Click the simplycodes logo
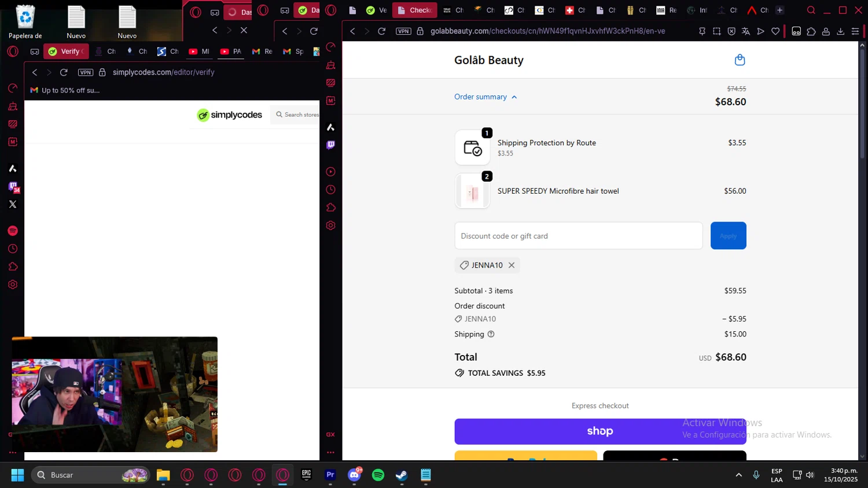This screenshot has height=488, width=868. 229,115
